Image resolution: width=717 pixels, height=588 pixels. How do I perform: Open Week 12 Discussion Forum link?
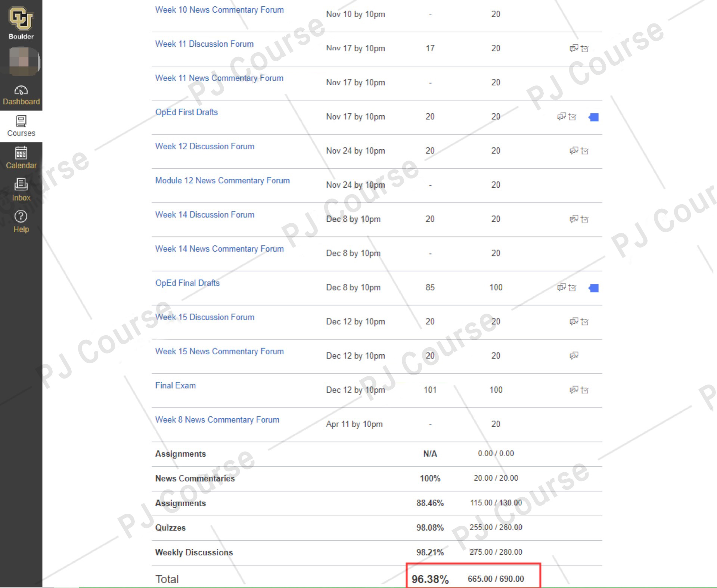[x=205, y=146]
